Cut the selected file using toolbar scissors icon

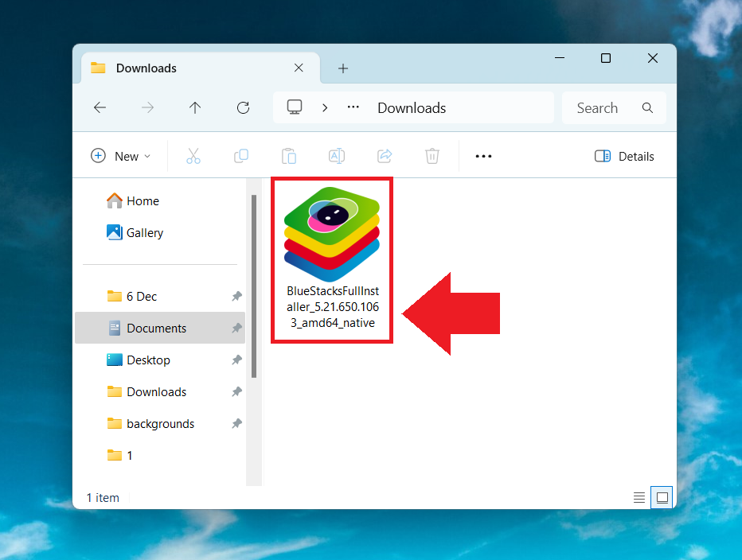tap(193, 156)
